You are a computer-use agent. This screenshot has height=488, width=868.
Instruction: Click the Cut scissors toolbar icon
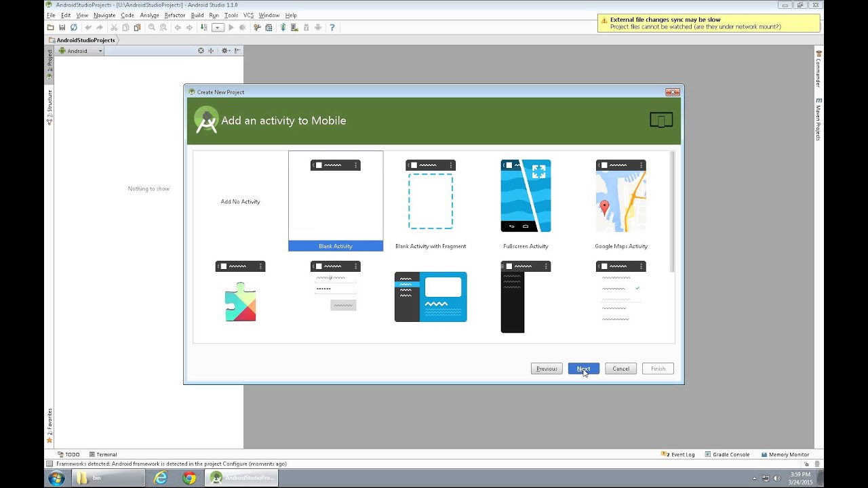pos(114,27)
